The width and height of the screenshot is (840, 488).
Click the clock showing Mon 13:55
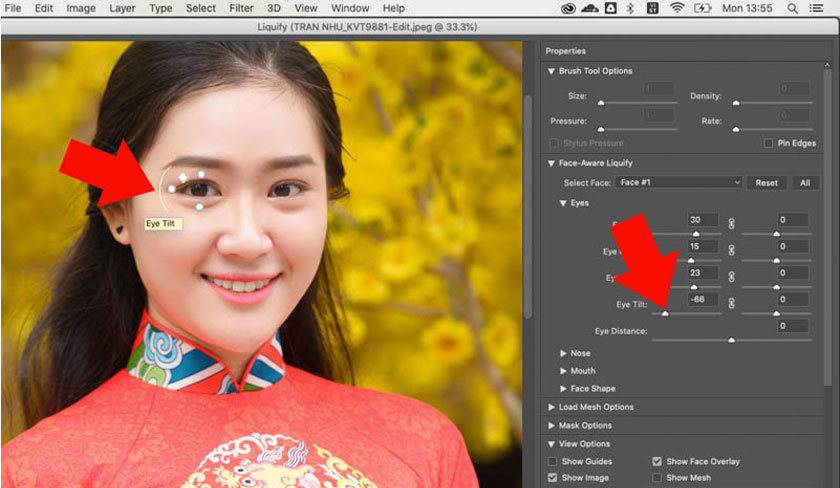[747, 8]
